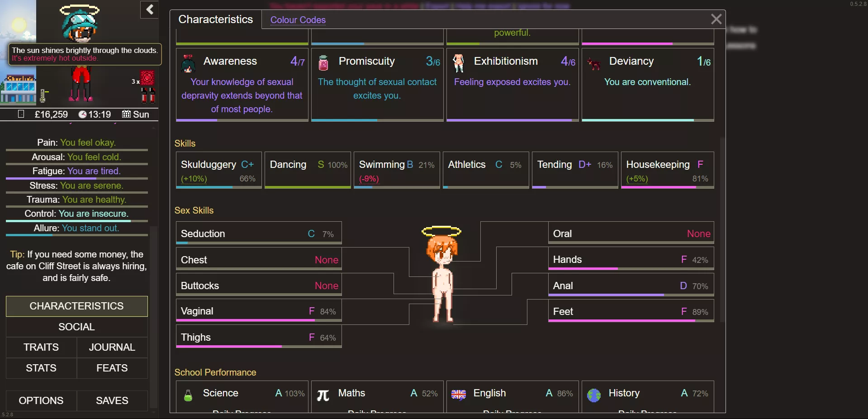Click the Skulduggery skill progress bar
The width and height of the screenshot is (868, 419).
point(218,187)
